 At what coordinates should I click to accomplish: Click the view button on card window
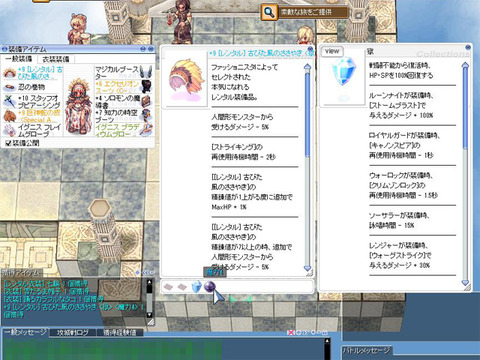tap(332, 51)
